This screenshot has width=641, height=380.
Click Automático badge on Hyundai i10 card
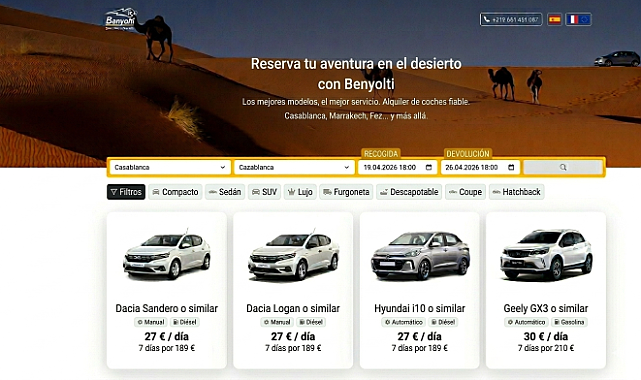[x=404, y=322]
